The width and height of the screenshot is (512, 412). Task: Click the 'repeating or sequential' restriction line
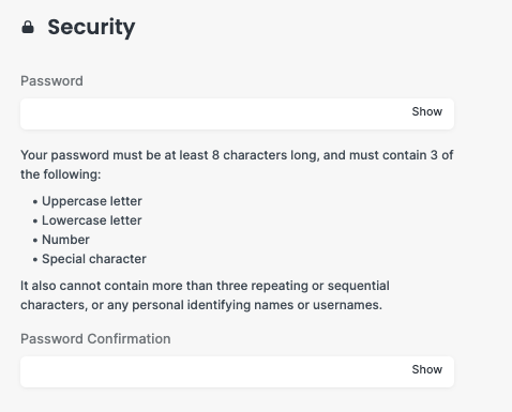pos(205,286)
